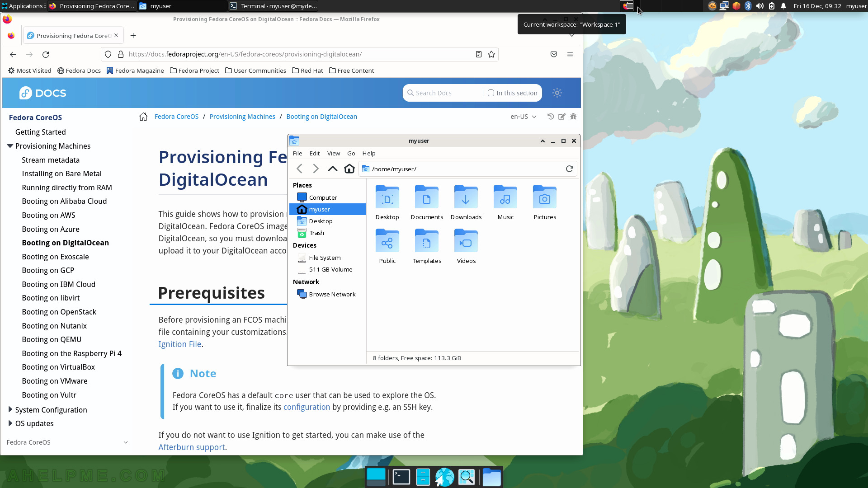This screenshot has width=868, height=488.
Task: Open Stream metadata nav item
Action: click(x=51, y=160)
